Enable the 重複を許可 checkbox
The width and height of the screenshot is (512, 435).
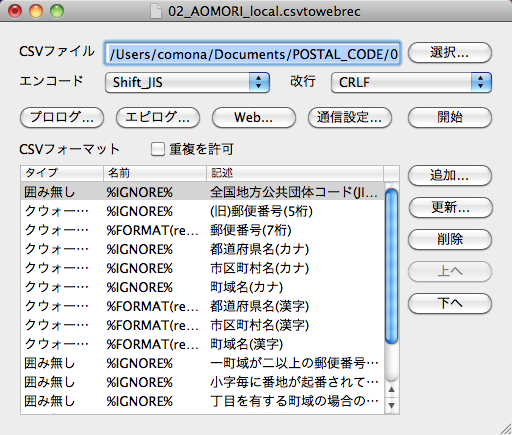158,149
